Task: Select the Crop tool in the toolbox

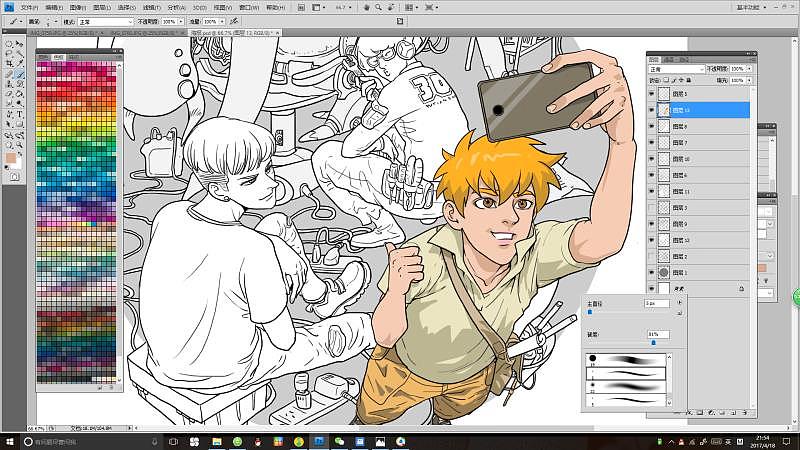Action: pyautogui.click(x=8, y=64)
